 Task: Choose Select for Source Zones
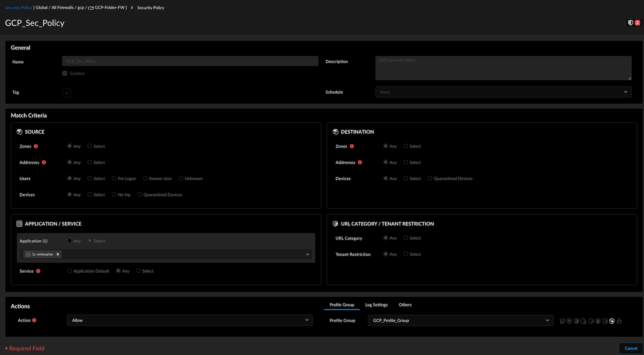point(90,146)
